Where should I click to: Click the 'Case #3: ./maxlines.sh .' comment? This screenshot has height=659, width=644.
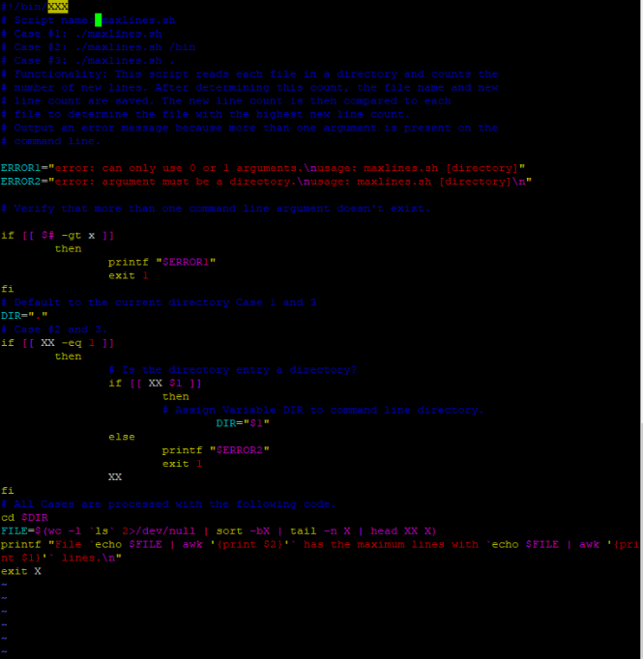(87, 61)
